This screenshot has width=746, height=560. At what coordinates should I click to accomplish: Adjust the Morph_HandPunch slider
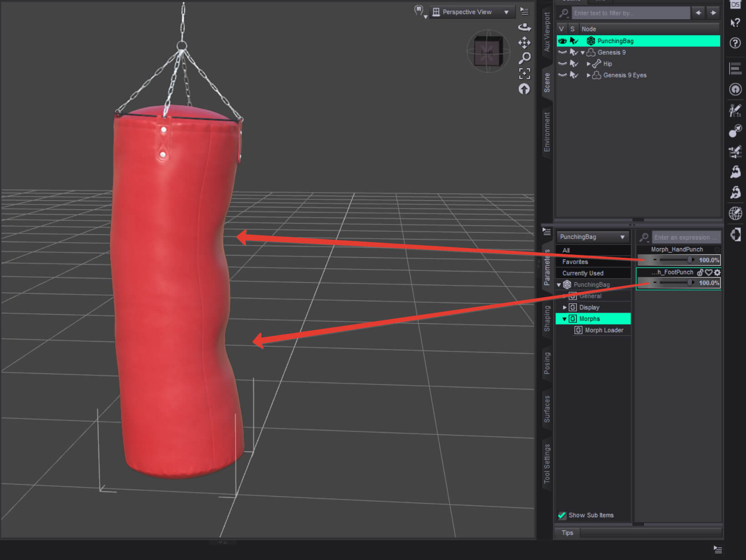678,260
